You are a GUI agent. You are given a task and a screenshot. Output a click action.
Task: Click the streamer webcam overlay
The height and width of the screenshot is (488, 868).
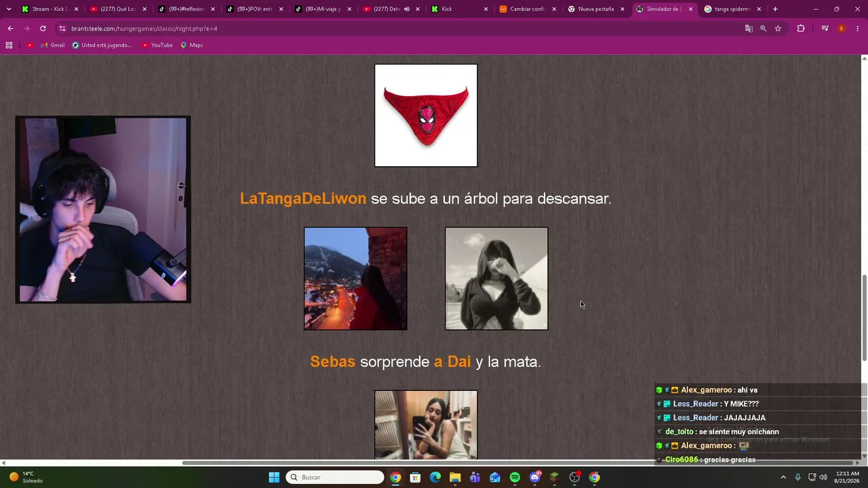103,209
